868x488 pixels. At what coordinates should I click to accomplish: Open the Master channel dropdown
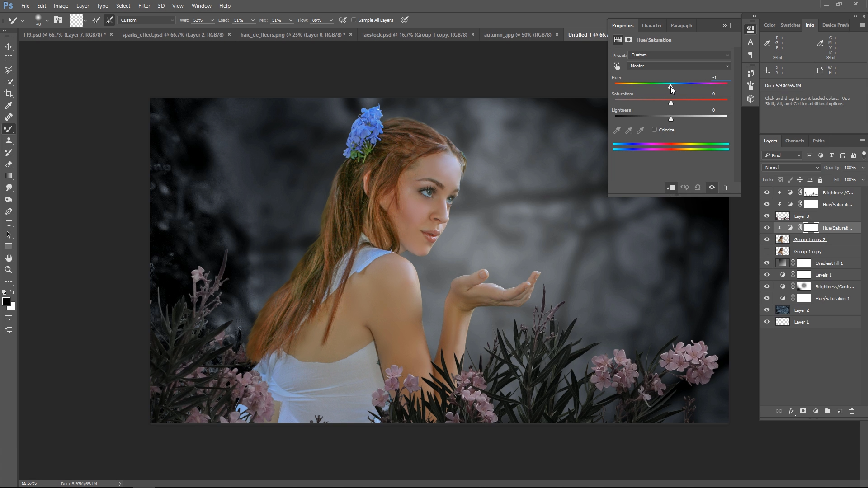tap(679, 66)
